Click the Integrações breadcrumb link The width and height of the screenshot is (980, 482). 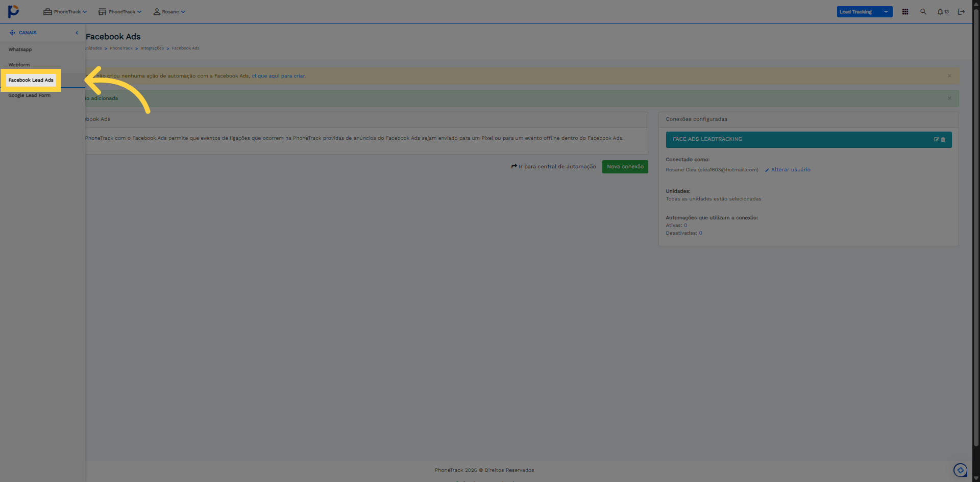click(152, 48)
